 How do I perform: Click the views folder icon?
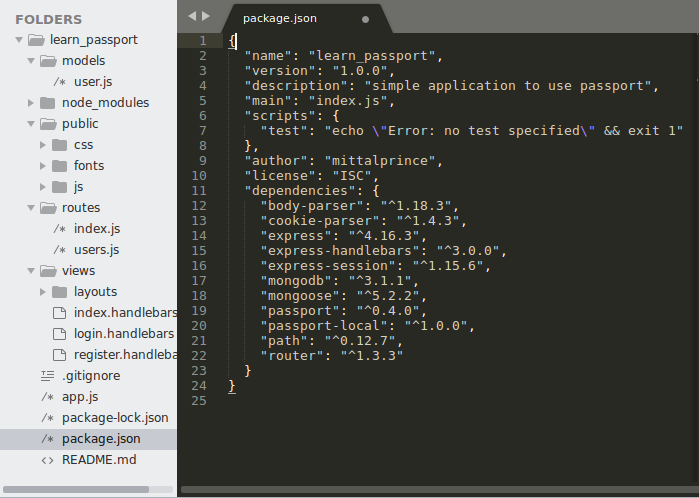(x=48, y=271)
